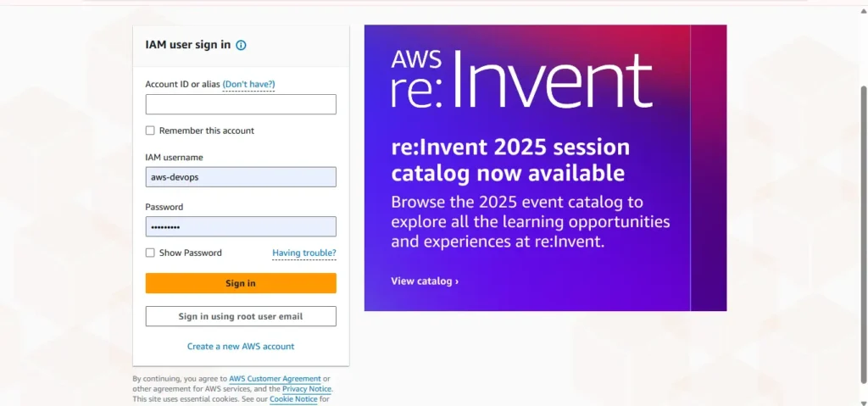
Task: Open the Don't have? help link
Action: [248, 84]
